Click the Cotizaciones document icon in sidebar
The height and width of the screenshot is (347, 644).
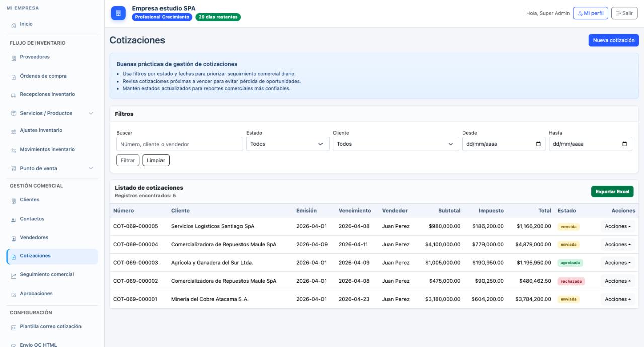14,256
